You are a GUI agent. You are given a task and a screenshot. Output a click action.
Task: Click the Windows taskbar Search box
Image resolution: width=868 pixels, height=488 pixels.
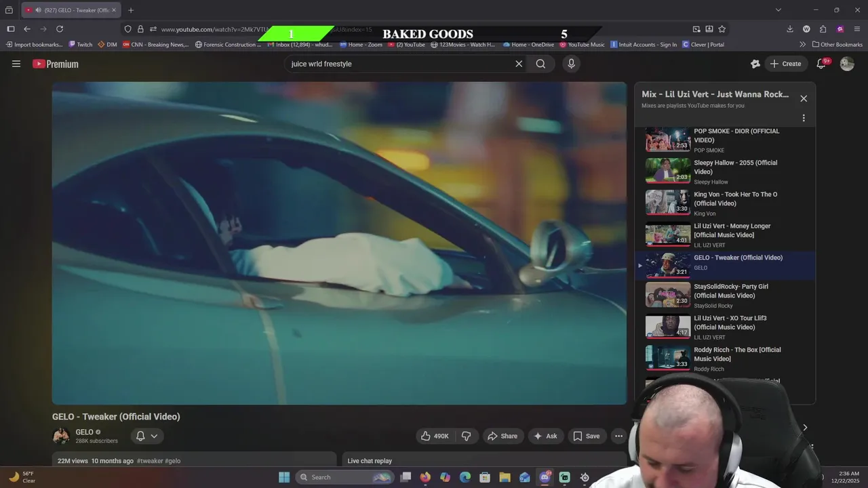[x=345, y=477]
